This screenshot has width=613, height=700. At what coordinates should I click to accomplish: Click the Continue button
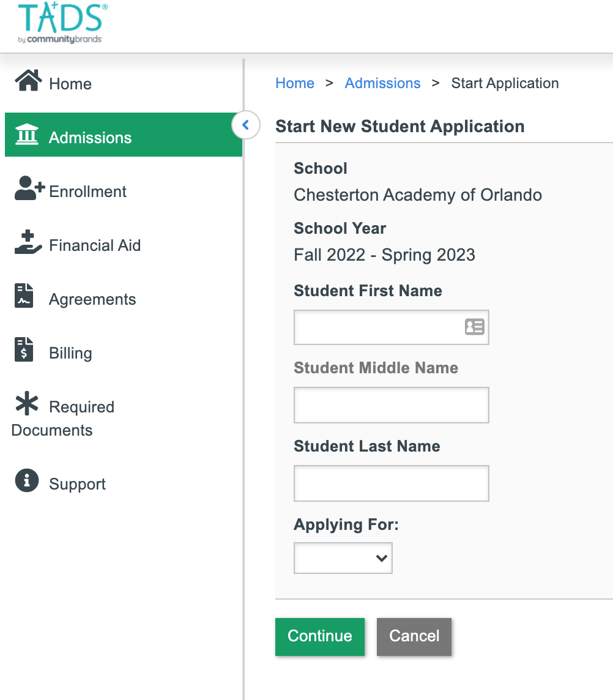coord(320,636)
